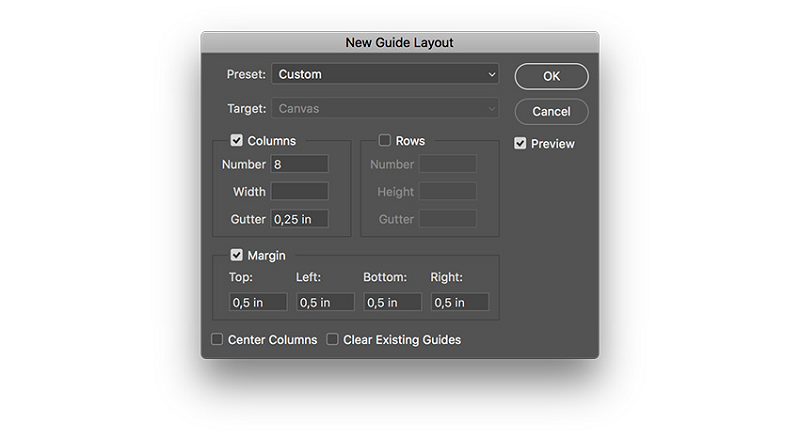The height and width of the screenshot is (437, 800).
Task: Disable the Preview checkbox
Action: tap(520, 143)
